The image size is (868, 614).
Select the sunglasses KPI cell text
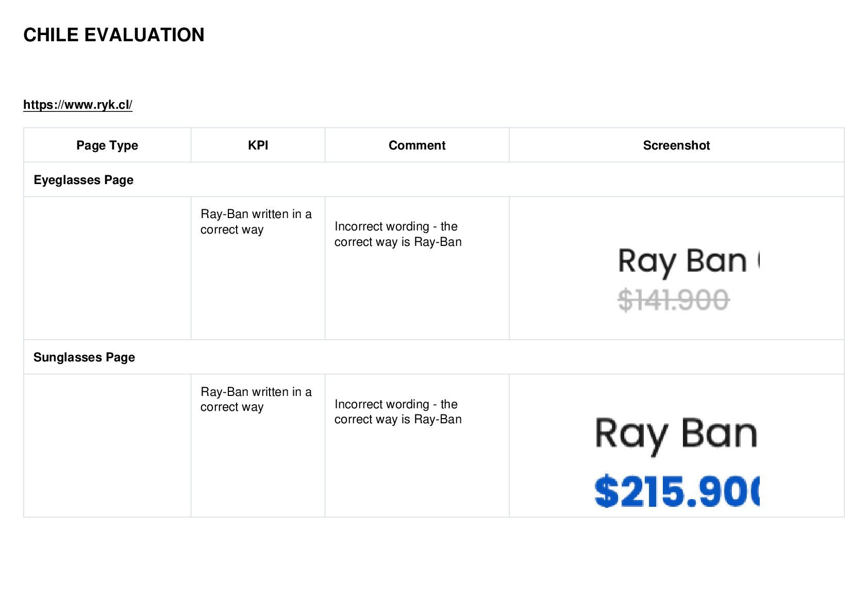pyautogui.click(x=256, y=399)
